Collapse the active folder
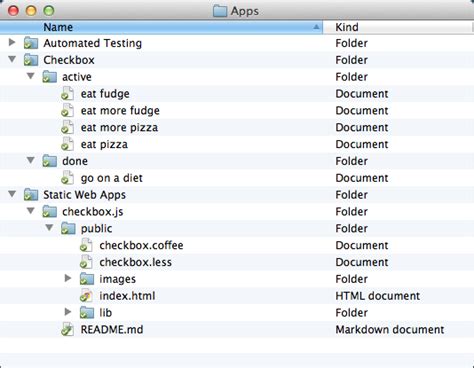The width and height of the screenshot is (474, 368). tap(31, 76)
